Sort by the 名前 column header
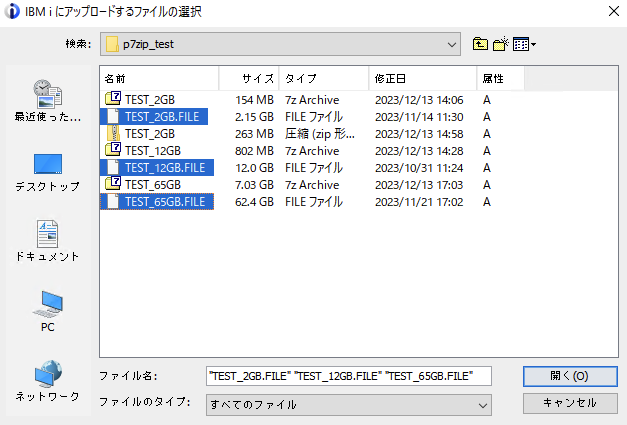 coord(159,78)
